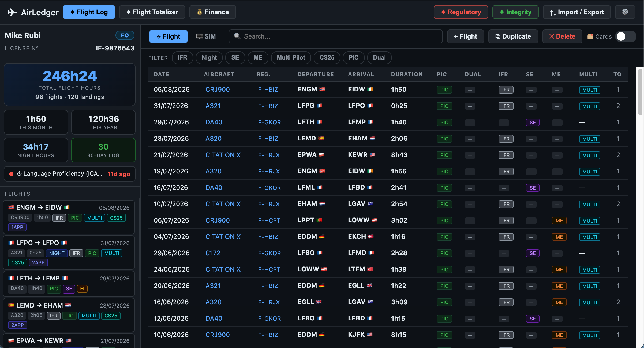Click the Greek flag beside LGAV on 10/07/2026
Viewport: 644px width, 348px height.
pyautogui.click(x=370, y=204)
